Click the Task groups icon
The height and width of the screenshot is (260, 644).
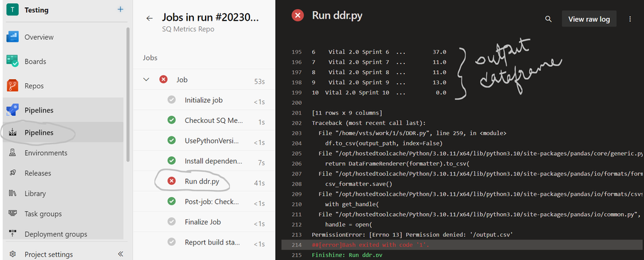[12, 214]
